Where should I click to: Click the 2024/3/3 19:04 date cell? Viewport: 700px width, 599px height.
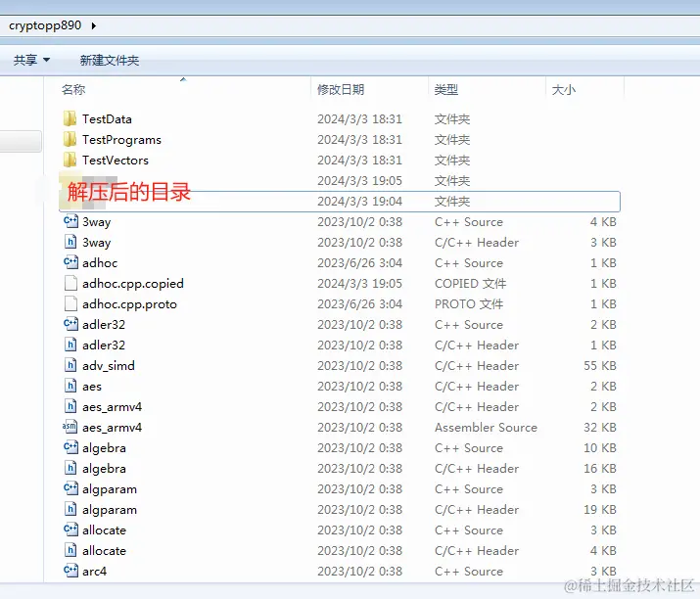coord(360,202)
